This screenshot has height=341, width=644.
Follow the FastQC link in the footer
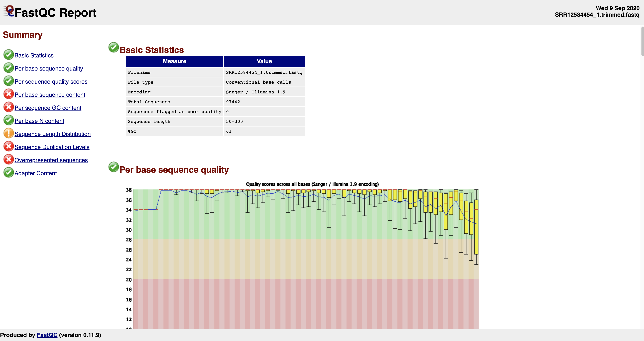click(47, 335)
